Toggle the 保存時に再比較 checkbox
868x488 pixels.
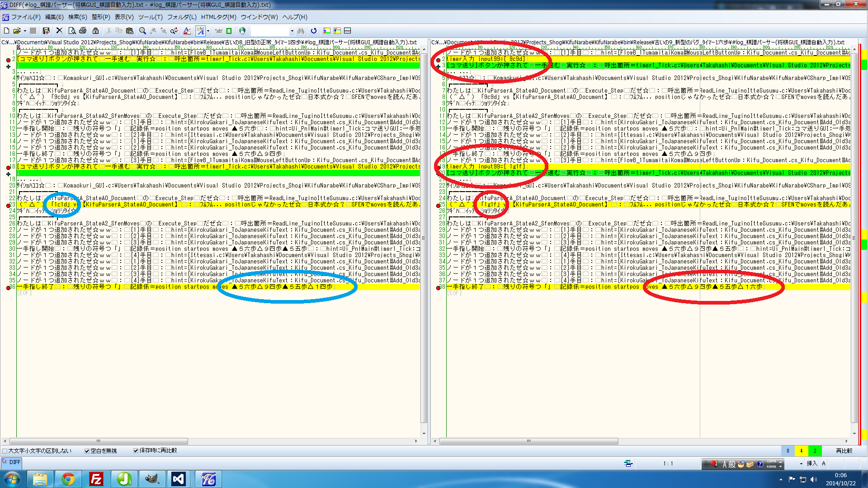coord(136,450)
